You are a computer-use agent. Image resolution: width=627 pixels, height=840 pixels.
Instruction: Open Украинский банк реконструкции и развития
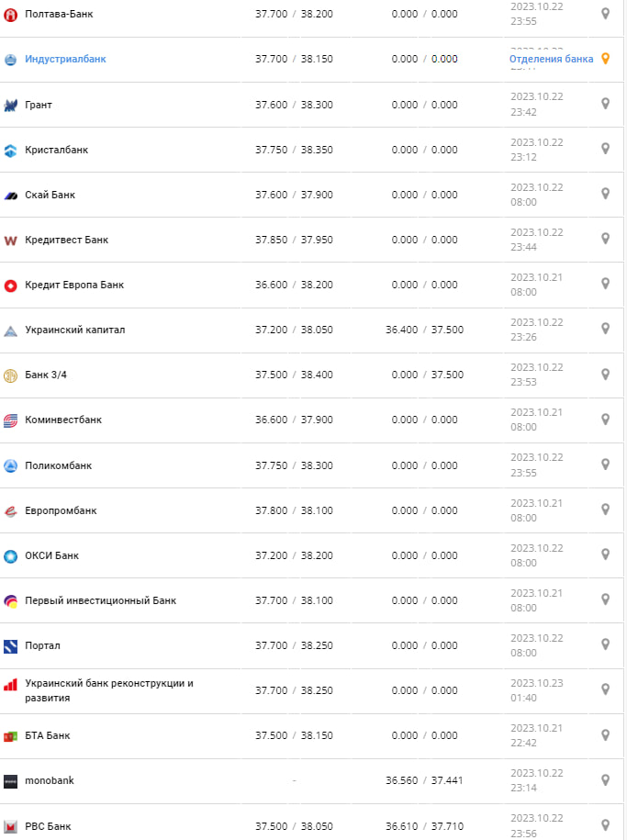[x=109, y=690]
